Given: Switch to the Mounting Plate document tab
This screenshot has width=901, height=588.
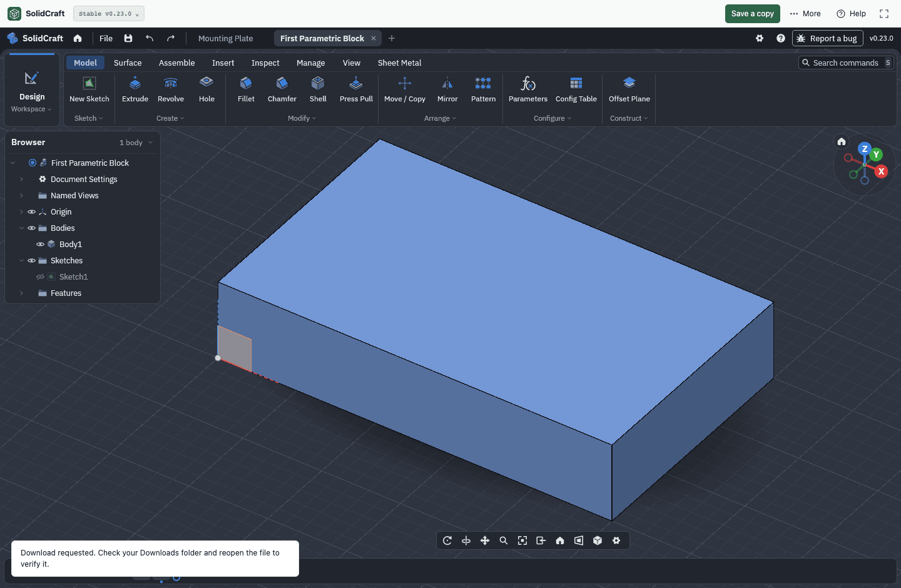Looking at the screenshot, I should tap(226, 38).
